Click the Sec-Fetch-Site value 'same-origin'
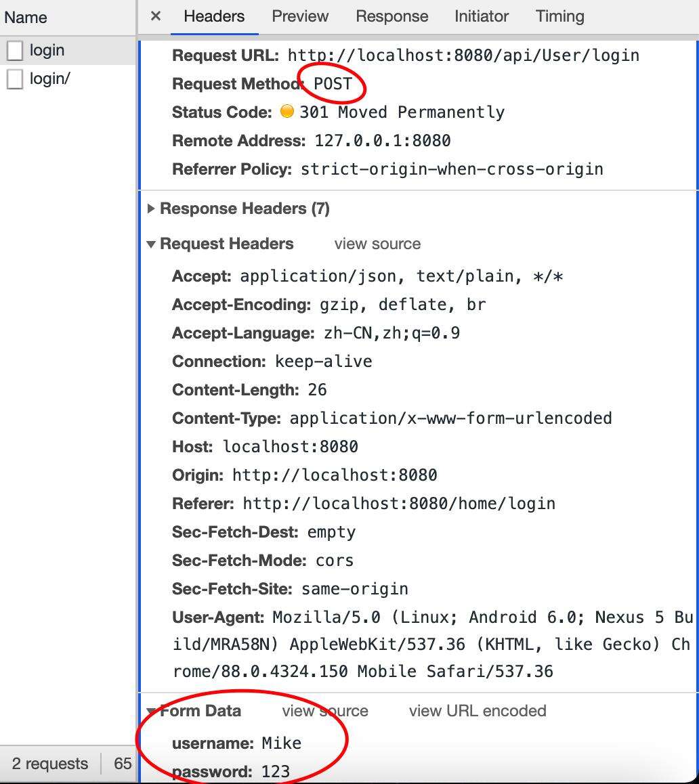Image resolution: width=699 pixels, height=784 pixels. click(x=355, y=589)
